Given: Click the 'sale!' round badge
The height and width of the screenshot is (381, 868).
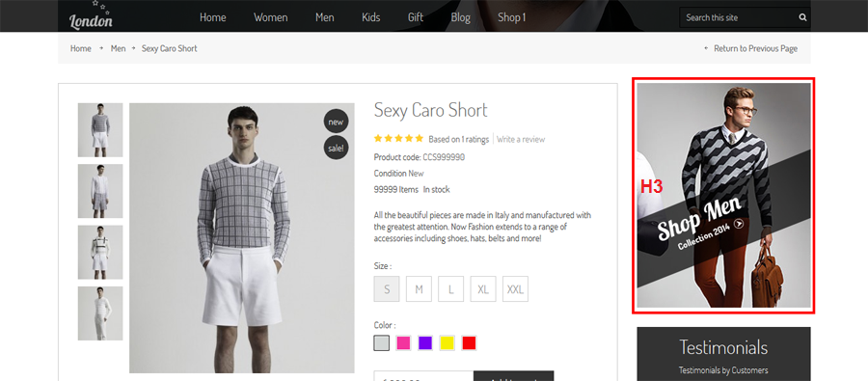Looking at the screenshot, I should pyautogui.click(x=336, y=148).
